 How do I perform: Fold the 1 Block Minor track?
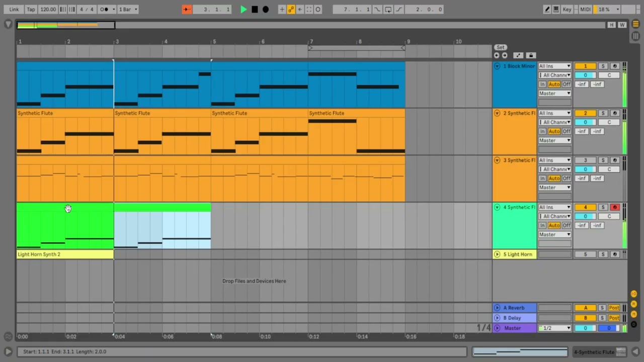point(497,66)
